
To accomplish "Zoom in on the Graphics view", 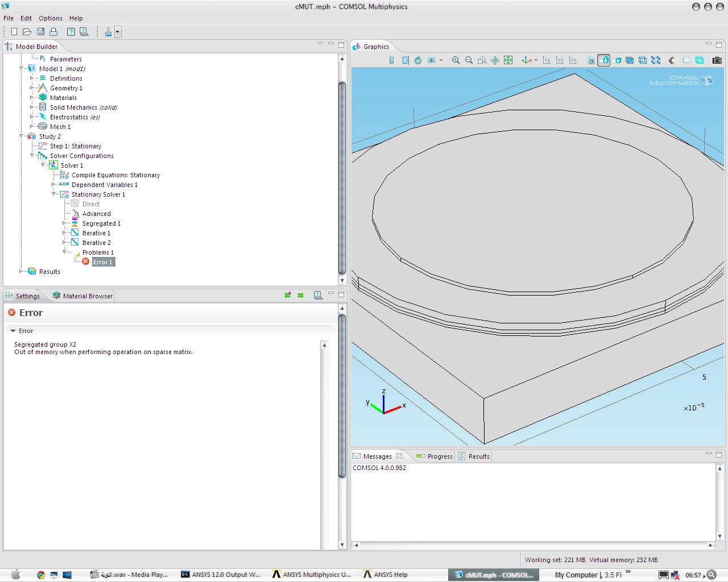I will point(456,60).
